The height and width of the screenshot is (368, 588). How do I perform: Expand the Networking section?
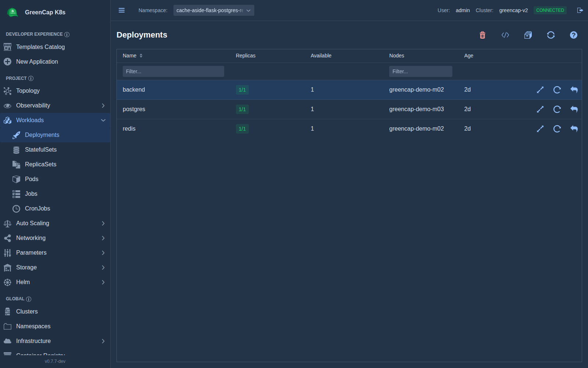pyautogui.click(x=55, y=238)
